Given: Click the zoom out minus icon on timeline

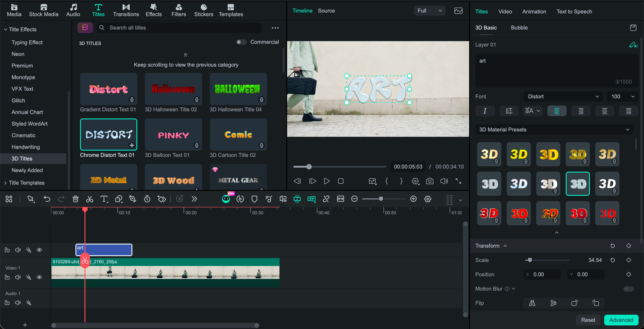Looking at the screenshot, I should [x=354, y=199].
